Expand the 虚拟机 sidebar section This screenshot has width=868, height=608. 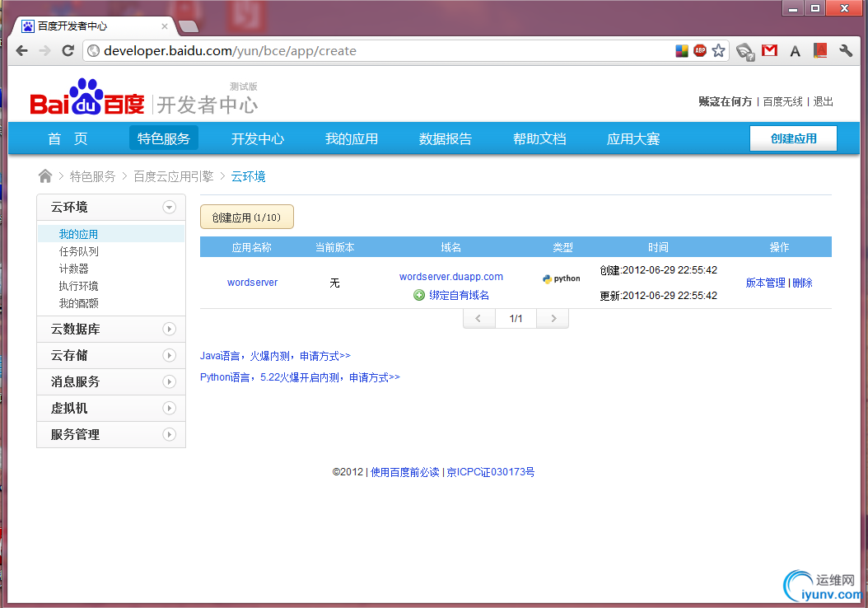[x=170, y=408]
